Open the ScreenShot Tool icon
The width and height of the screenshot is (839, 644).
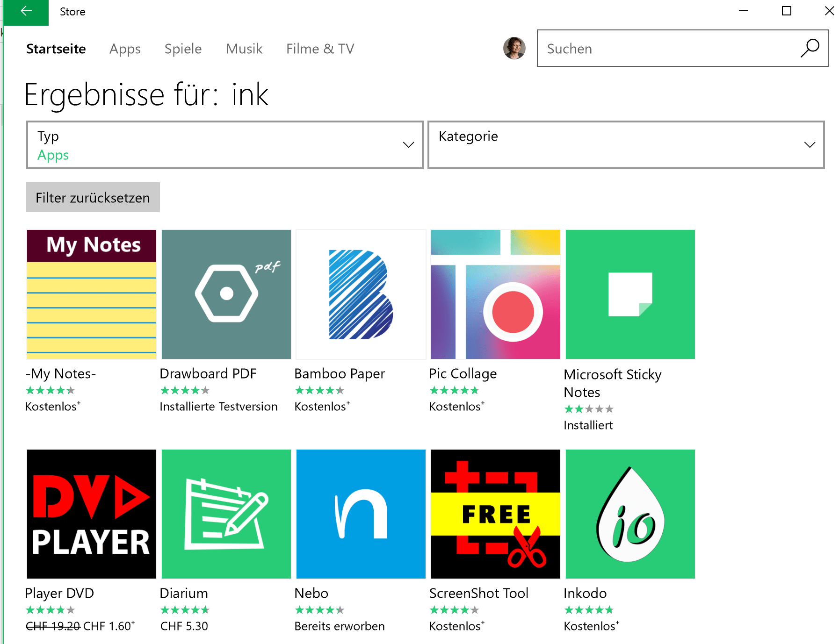click(x=495, y=513)
